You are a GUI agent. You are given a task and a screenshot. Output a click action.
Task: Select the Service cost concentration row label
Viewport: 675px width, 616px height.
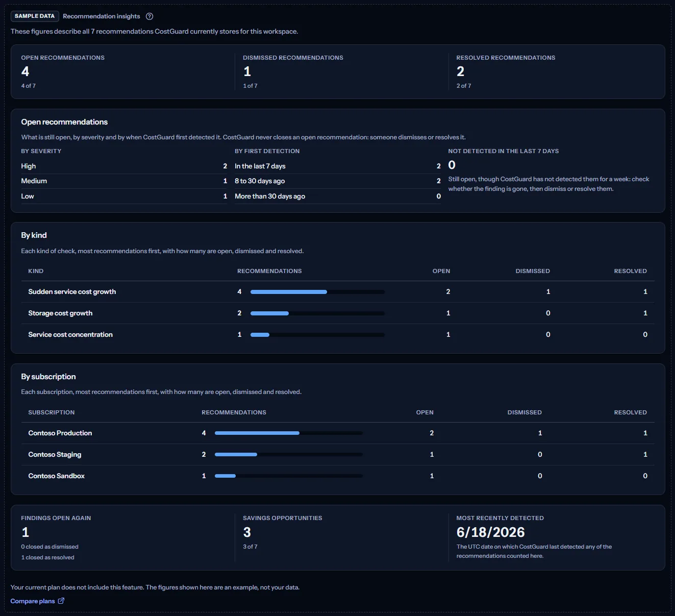coord(70,335)
